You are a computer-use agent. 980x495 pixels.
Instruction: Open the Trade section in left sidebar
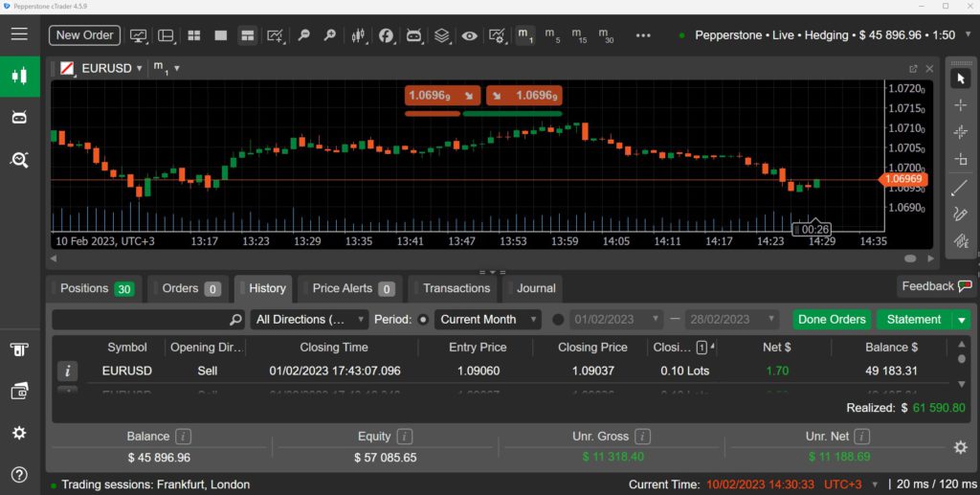pos(19,77)
